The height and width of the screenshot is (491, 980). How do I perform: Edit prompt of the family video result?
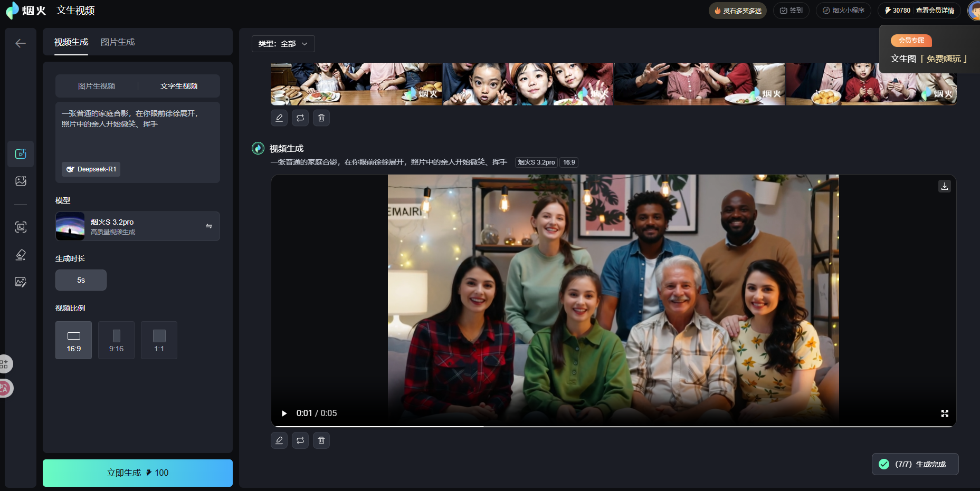point(279,440)
